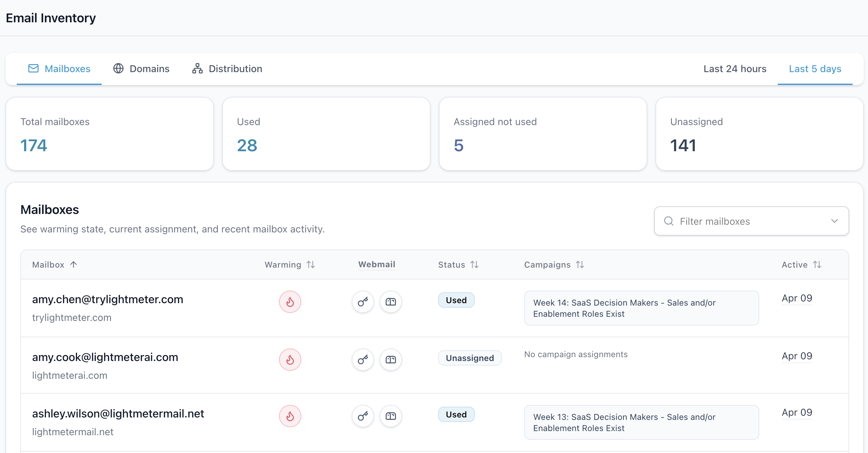Select amy.cook@lightmeterai.com mailbox address
The height and width of the screenshot is (453, 868).
105,357
